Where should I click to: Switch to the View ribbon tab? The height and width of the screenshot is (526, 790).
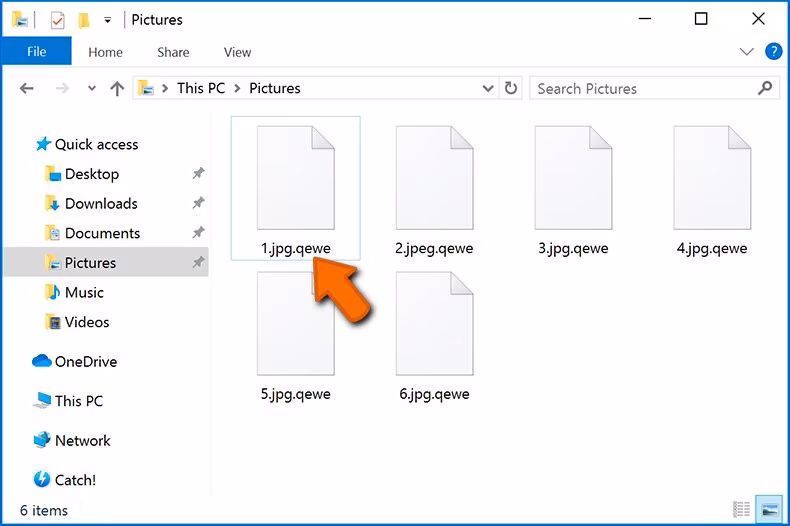click(x=237, y=52)
